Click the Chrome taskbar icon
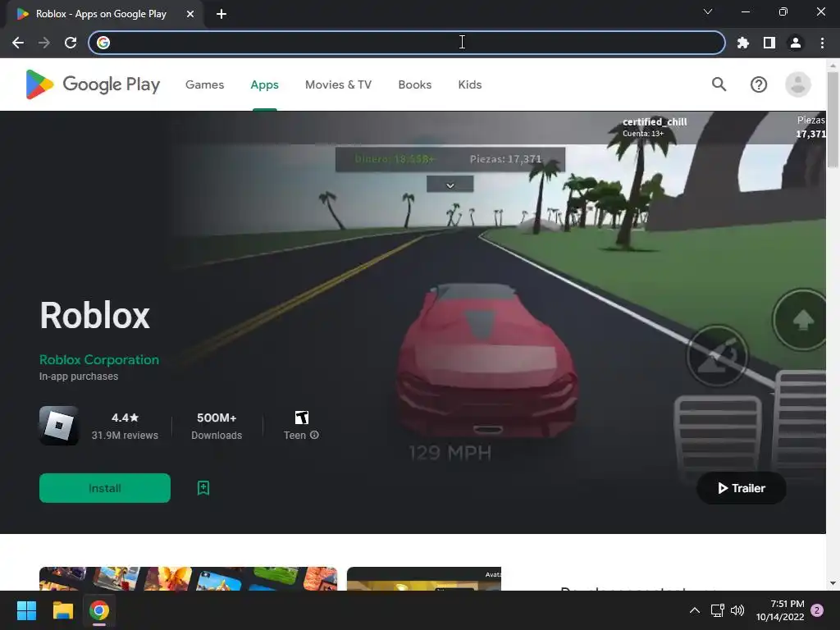The height and width of the screenshot is (630, 840). click(99, 610)
